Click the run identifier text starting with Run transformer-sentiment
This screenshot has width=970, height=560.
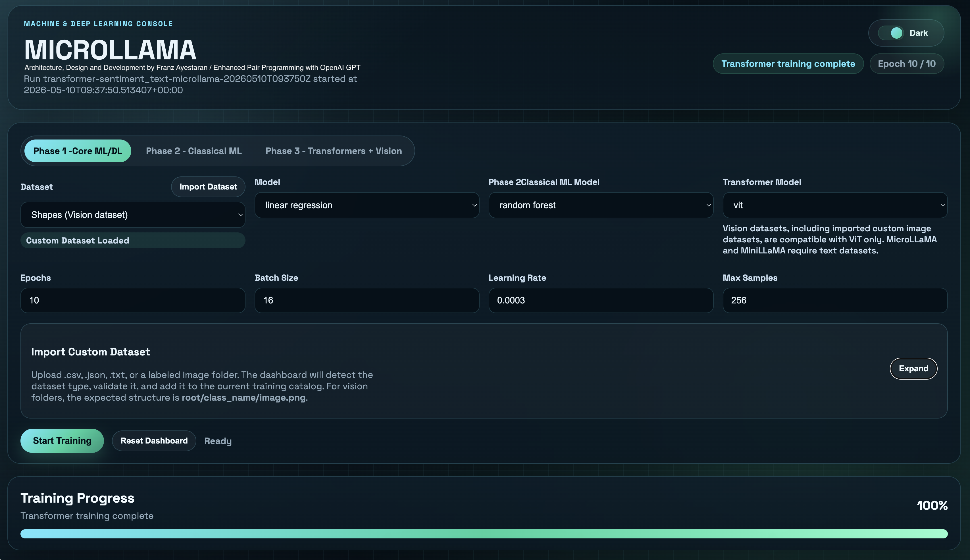tap(190, 84)
